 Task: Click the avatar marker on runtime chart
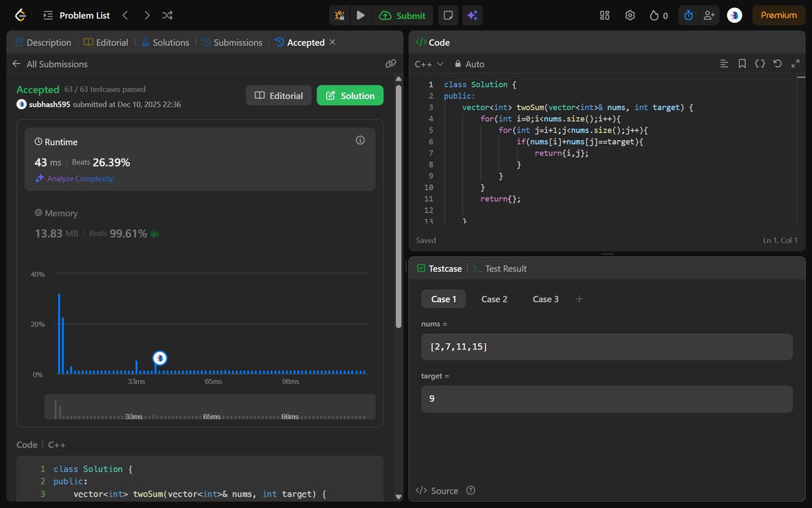(x=160, y=358)
